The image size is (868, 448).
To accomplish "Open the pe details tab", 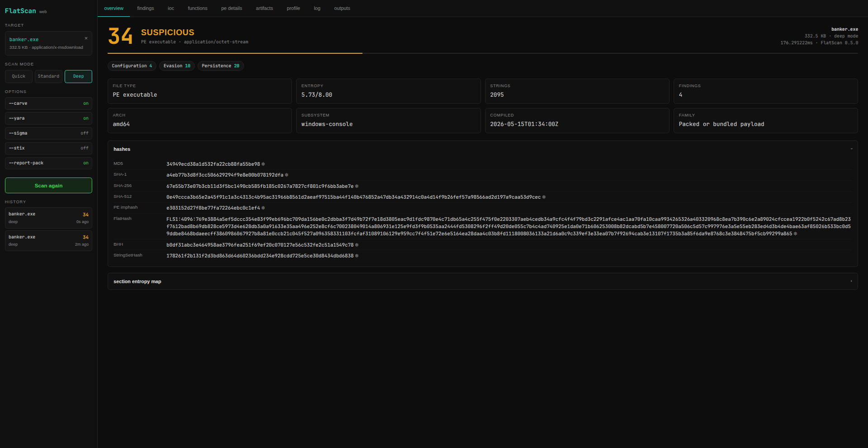I will click(x=231, y=8).
